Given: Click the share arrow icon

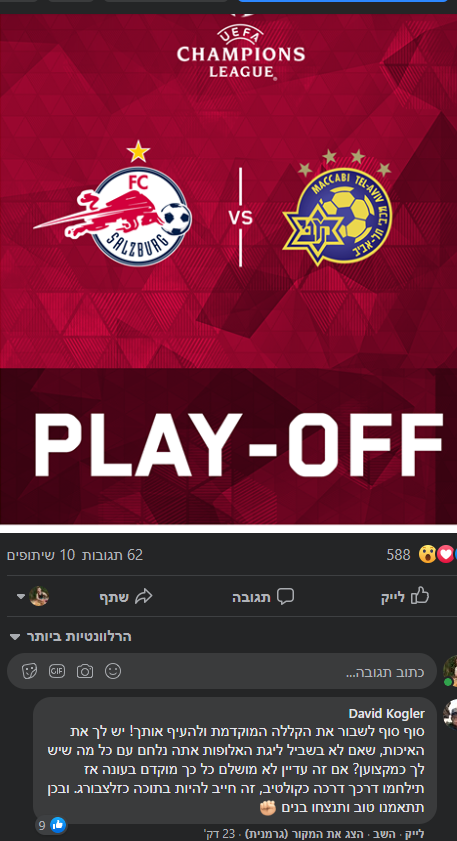Looking at the screenshot, I should pos(144,596).
